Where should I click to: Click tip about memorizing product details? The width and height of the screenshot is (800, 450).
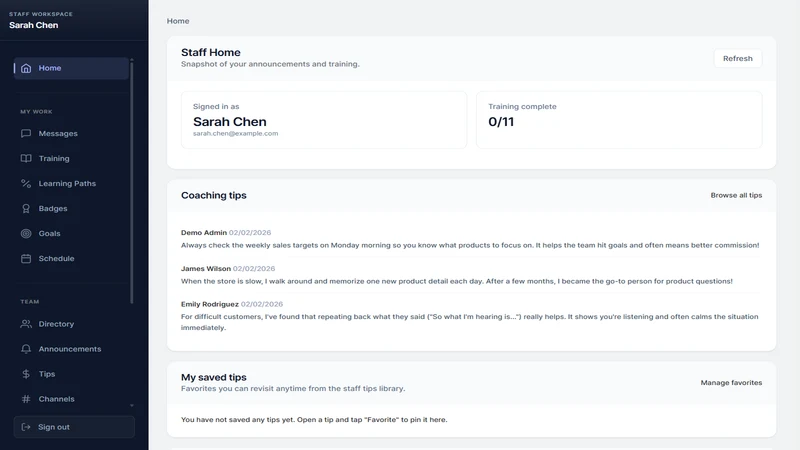pyautogui.click(x=457, y=282)
